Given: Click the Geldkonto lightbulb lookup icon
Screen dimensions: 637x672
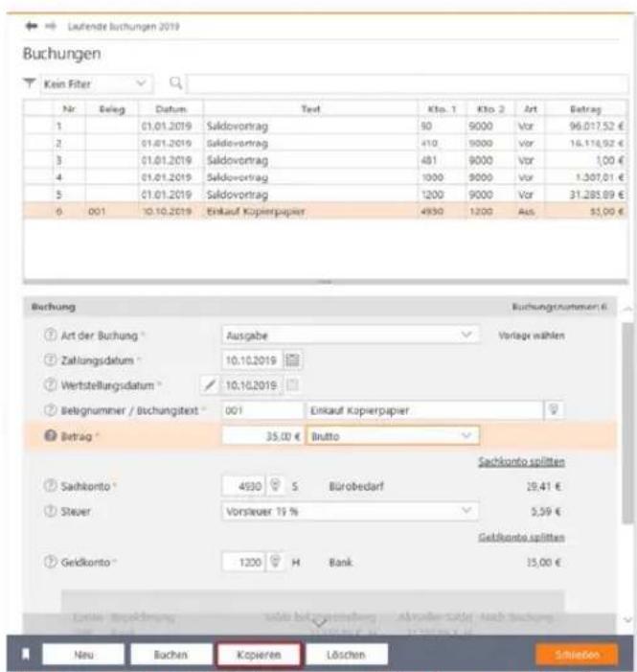Looking at the screenshot, I should click(276, 562).
